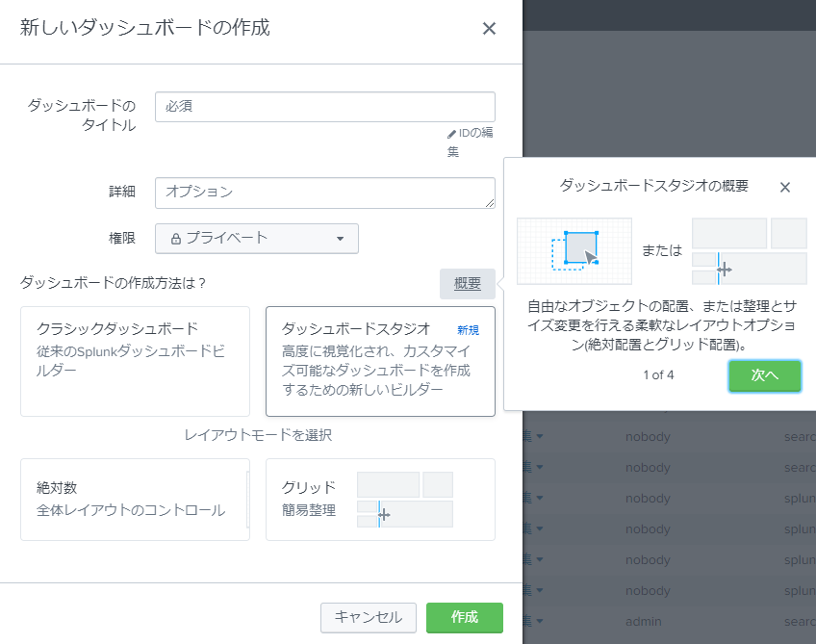Click the 詳細 description text area

click(324, 193)
